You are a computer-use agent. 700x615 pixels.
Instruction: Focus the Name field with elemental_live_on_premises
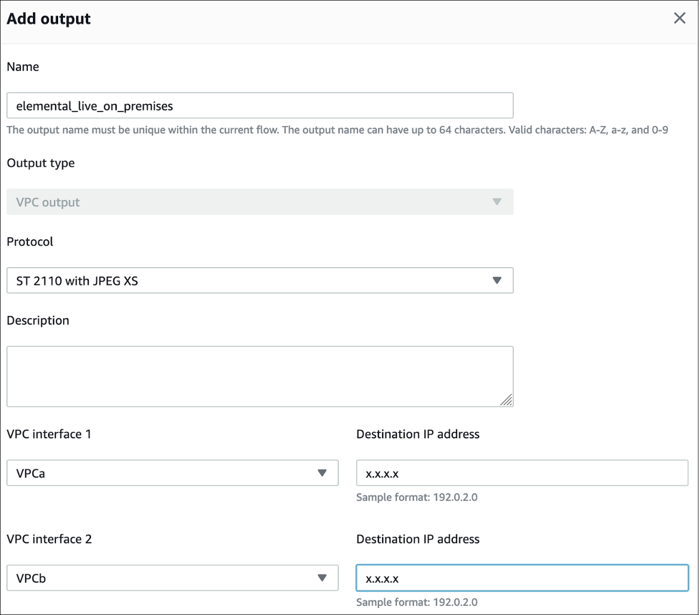tap(259, 106)
